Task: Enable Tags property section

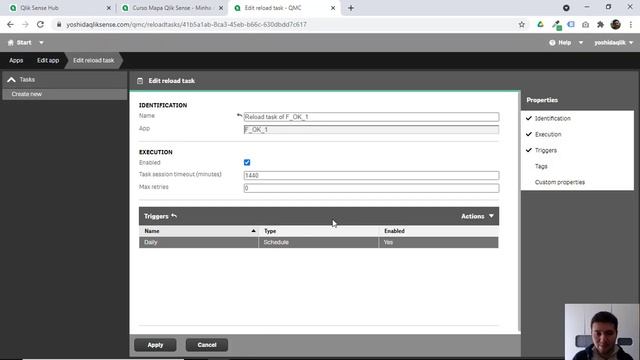Action: click(x=541, y=166)
